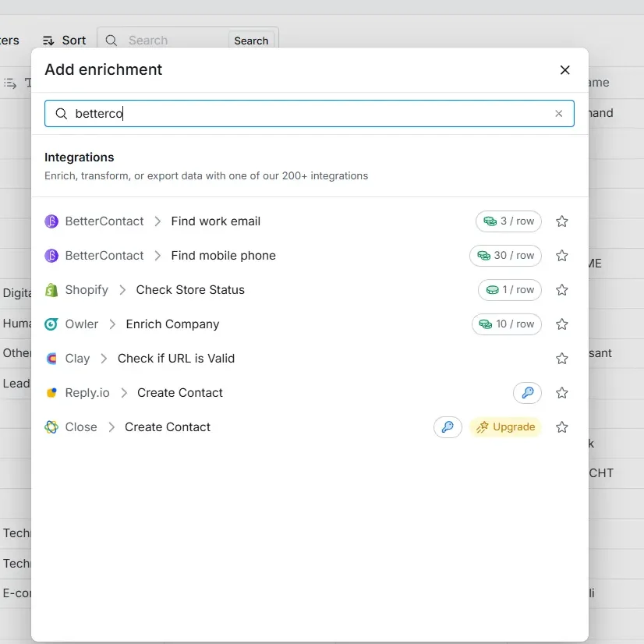Click the Search button in toolbar
The width and height of the screenshot is (644, 644).
tap(251, 41)
